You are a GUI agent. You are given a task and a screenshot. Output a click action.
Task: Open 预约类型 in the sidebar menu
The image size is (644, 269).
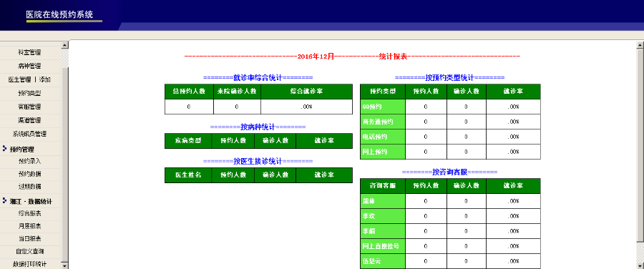coord(29,93)
